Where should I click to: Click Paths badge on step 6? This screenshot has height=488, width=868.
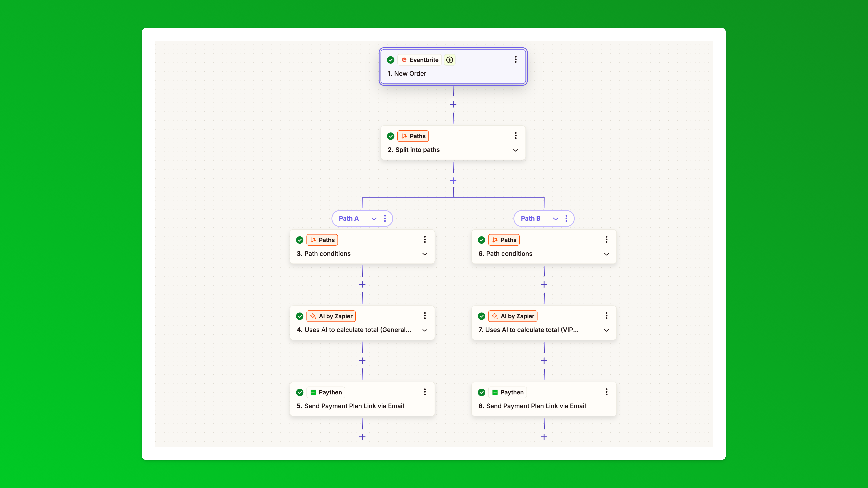(504, 240)
